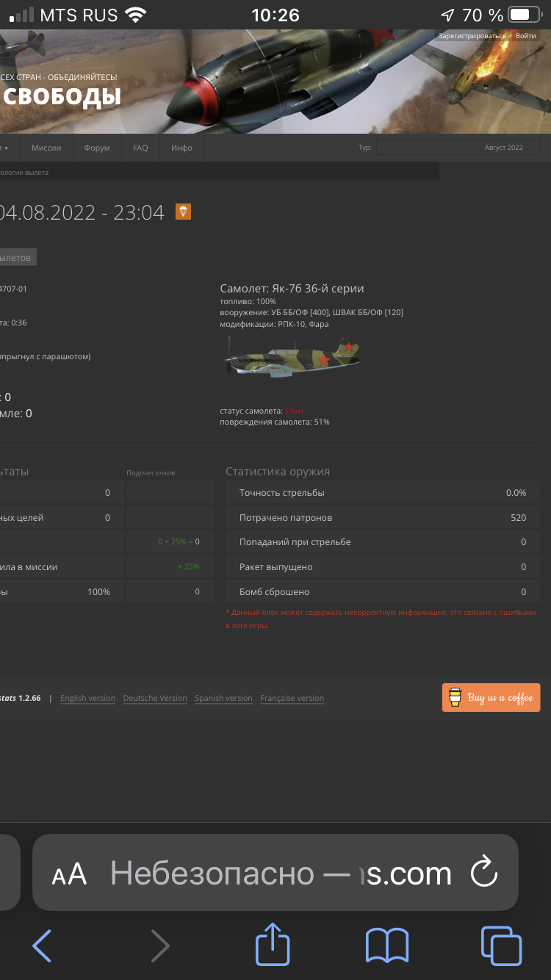Open the tour selector showing Август 2022
The height and width of the screenshot is (980, 551).
(458, 148)
